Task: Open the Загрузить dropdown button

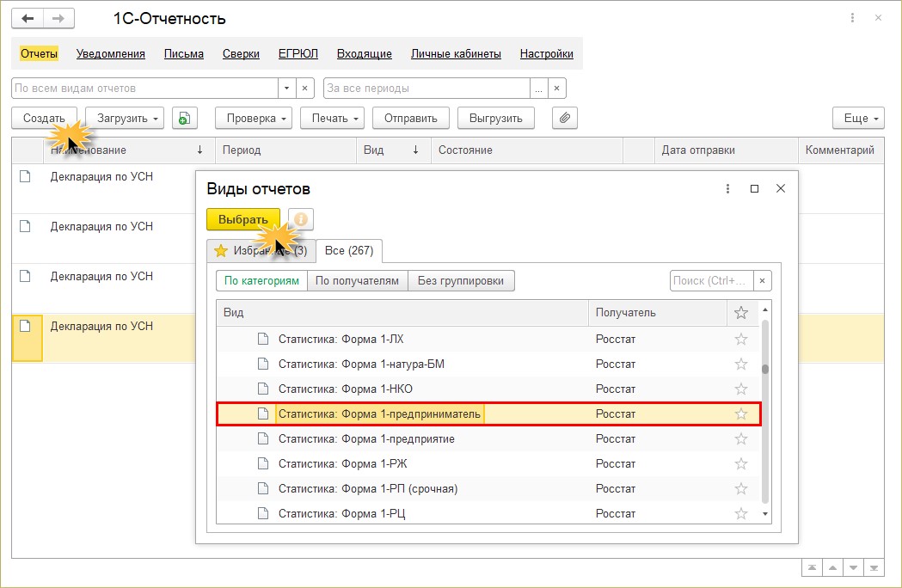Action: (x=125, y=118)
